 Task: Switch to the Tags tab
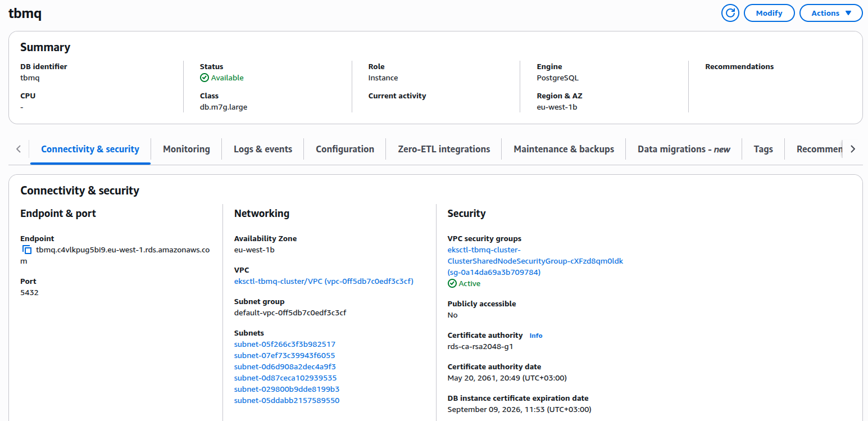click(763, 149)
